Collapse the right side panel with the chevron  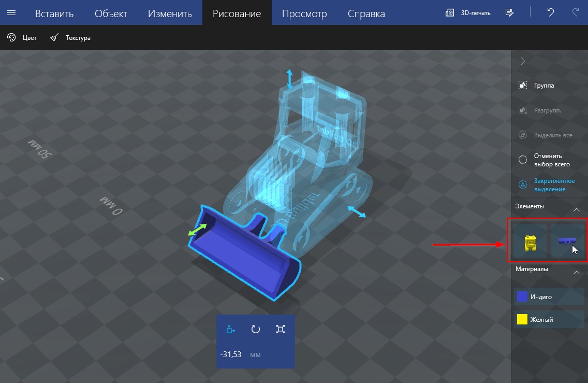[523, 61]
